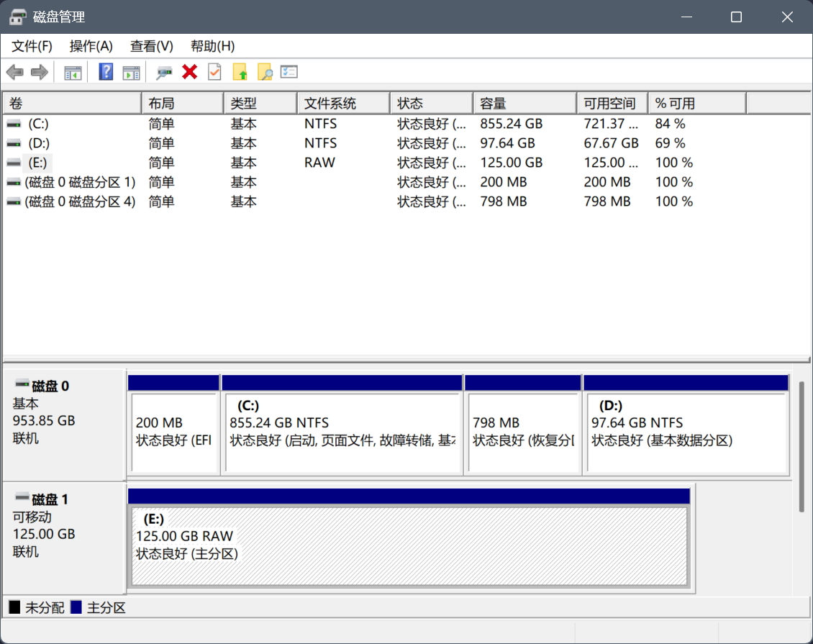Click the properties icon with red checkmark
813x644 pixels.
[214, 72]
